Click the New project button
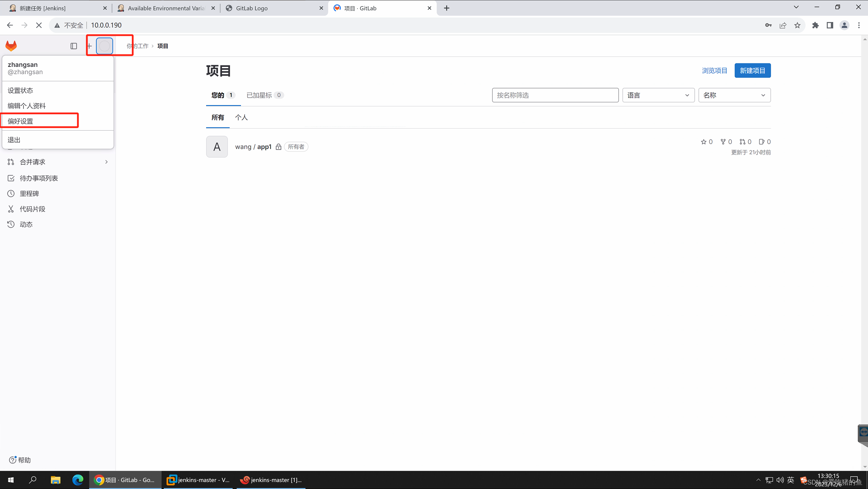The image size is (868, 489). point(752,71)
